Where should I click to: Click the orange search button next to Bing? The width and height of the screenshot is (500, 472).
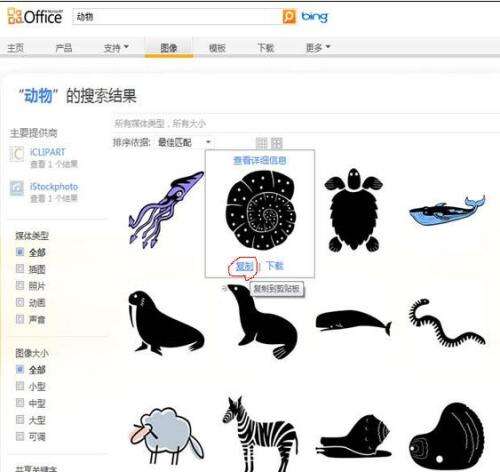click(x=289, y=17)
